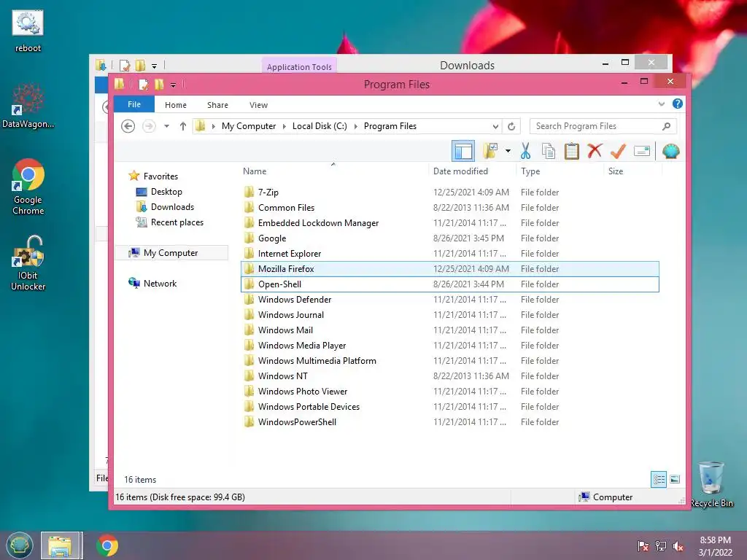This screenshot has width=747, height=560.
Task: Go up one folder level arrow
Action: tap(183, 126)
